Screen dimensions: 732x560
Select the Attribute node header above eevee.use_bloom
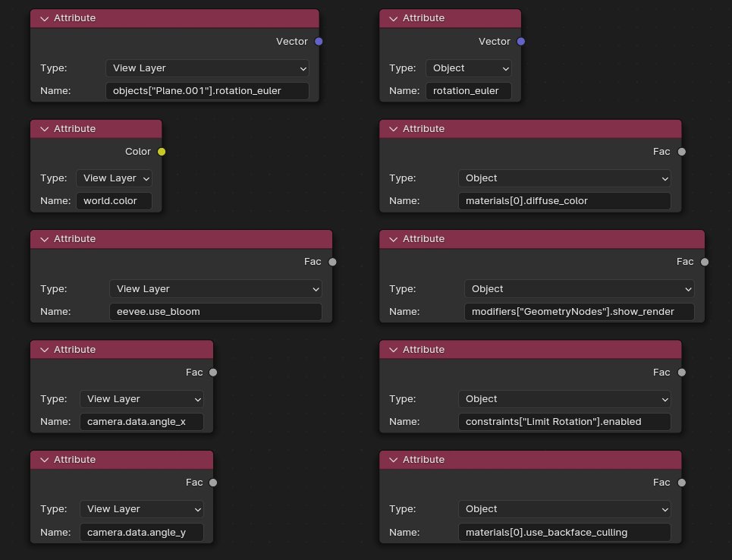[x=181, y=239]
